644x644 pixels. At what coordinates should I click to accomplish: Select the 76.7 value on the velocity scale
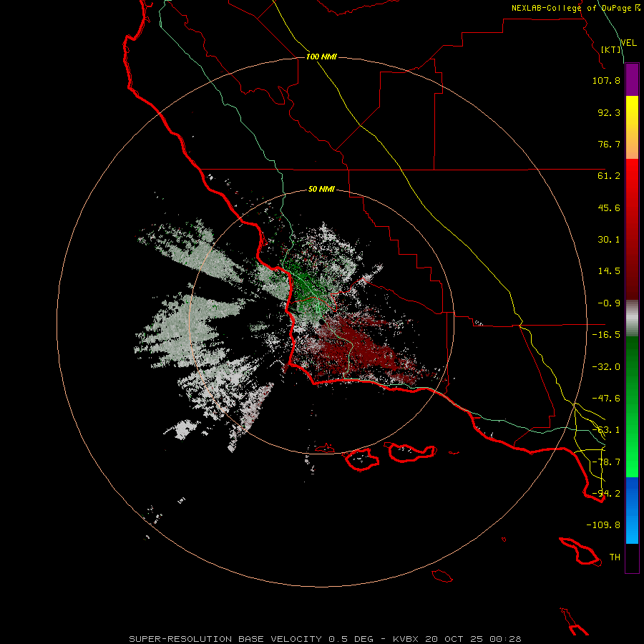tap(609, 144)
